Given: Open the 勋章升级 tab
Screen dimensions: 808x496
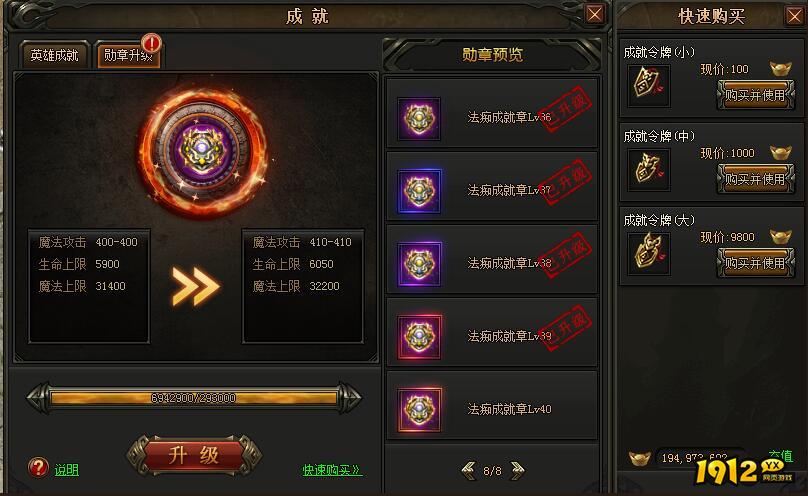Looking at the screenshot, I should (128, 55).
